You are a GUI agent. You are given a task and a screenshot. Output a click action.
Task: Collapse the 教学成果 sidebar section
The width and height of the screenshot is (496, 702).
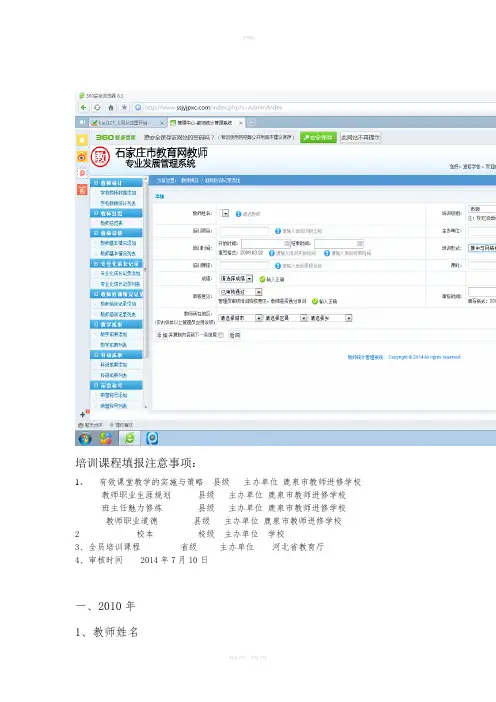pos(116,324)
